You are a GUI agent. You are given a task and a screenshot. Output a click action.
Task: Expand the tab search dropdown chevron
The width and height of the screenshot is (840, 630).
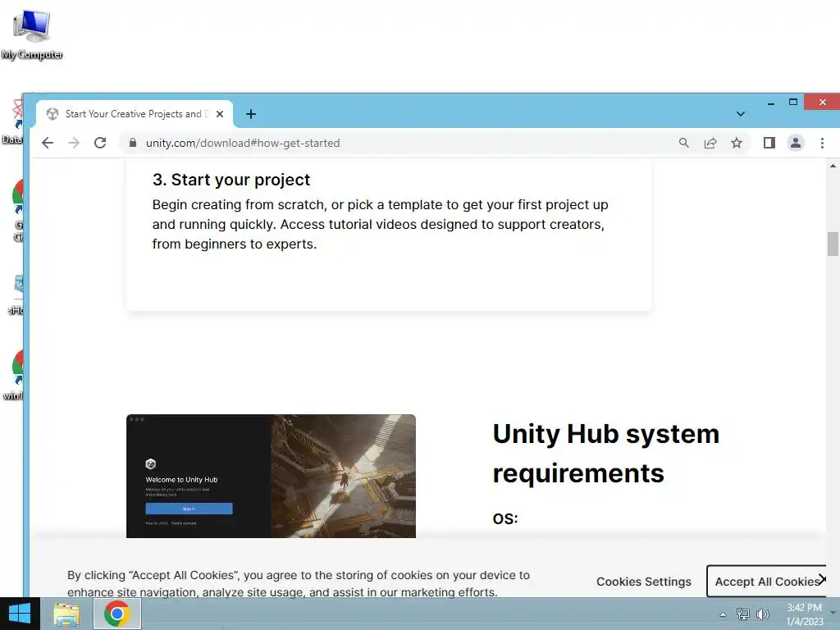[741, 114]
